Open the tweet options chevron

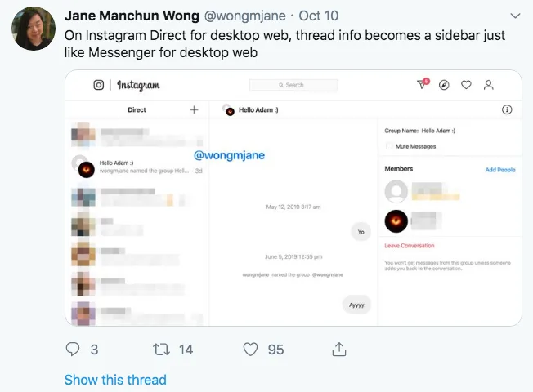(514, 16)
